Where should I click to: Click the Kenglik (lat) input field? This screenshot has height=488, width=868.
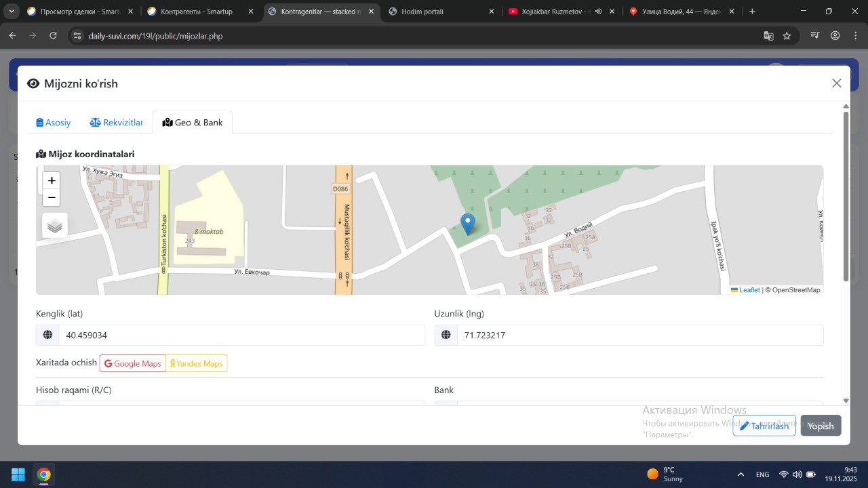241,335
